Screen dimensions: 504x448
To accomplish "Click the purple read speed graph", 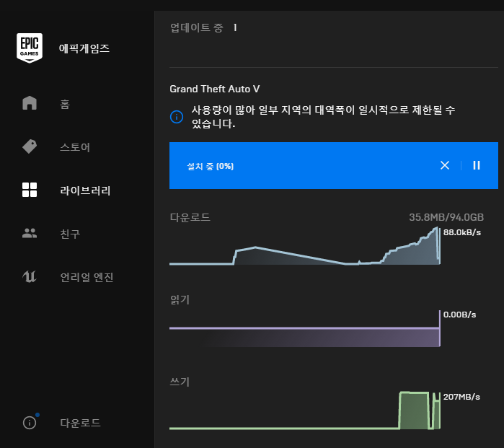I will (x=305, y=329).
